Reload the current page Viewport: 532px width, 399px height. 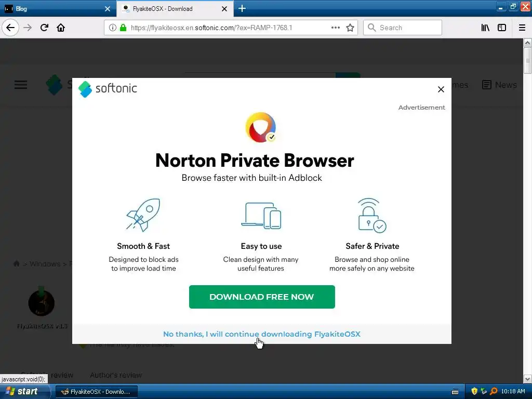tap(44, 28)
